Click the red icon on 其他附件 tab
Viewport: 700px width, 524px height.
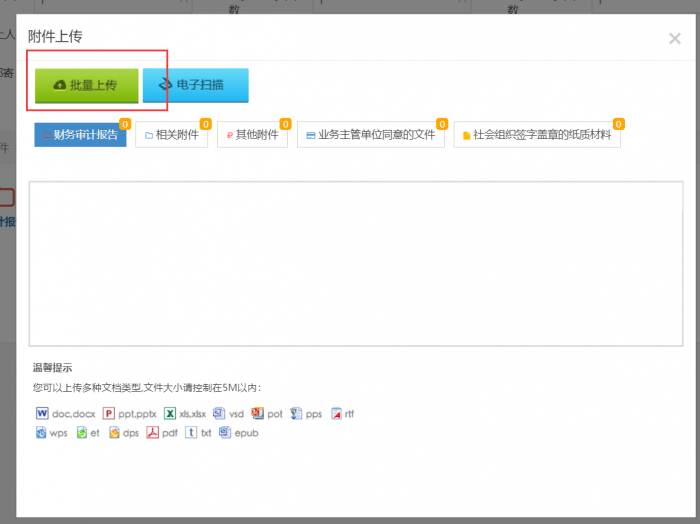pyautogui.click(x=229, y=135)
